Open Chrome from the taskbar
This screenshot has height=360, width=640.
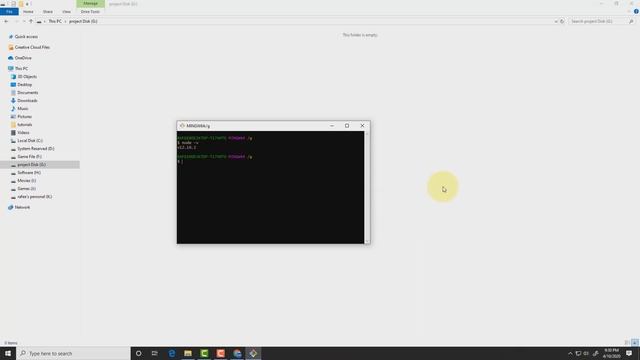(x=237, y=353)
